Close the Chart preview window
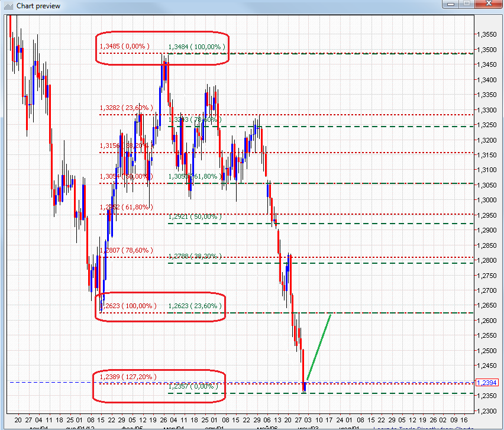The image size is (504, 430). click(489, 4)
